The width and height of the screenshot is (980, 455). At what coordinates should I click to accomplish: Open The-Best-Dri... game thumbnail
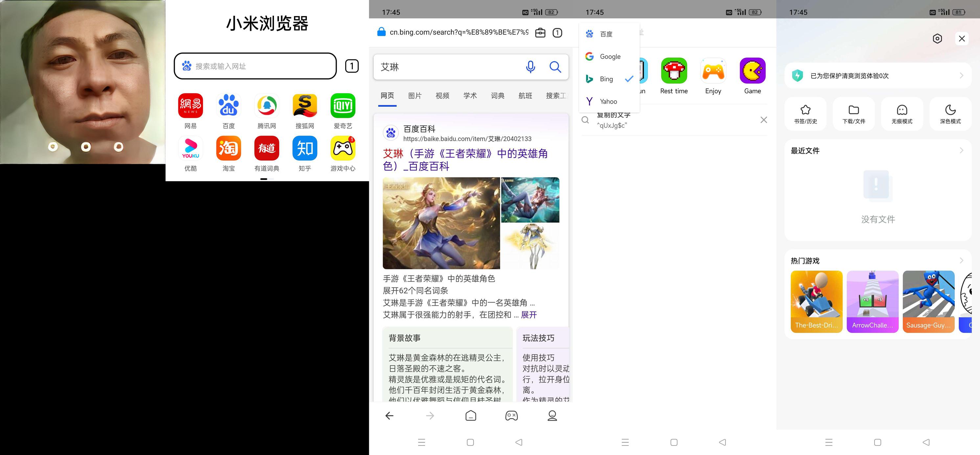pyautogui.click(x=816, y=302)
